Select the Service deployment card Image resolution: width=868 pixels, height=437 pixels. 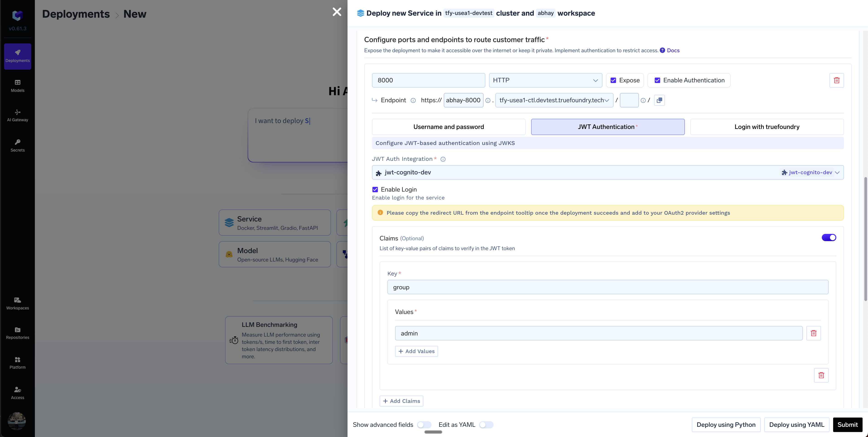tap(275, 223)
